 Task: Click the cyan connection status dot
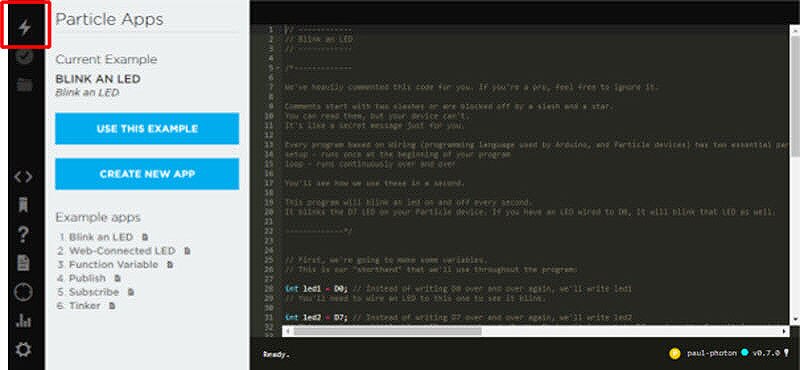click(x=744, y=353)
